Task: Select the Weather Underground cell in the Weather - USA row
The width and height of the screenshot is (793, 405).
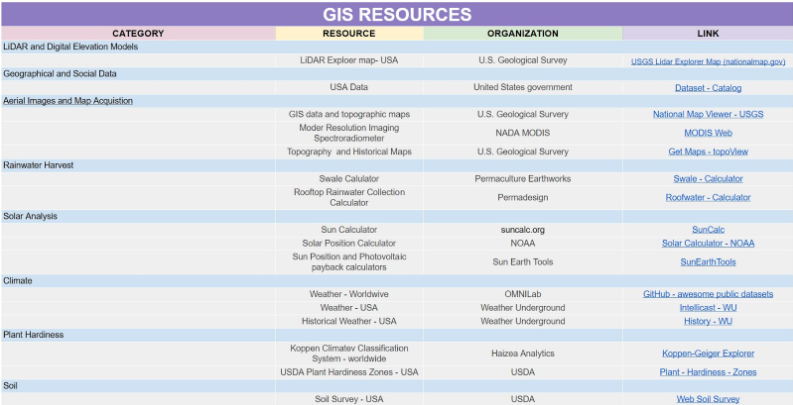Action: [523, 307]
